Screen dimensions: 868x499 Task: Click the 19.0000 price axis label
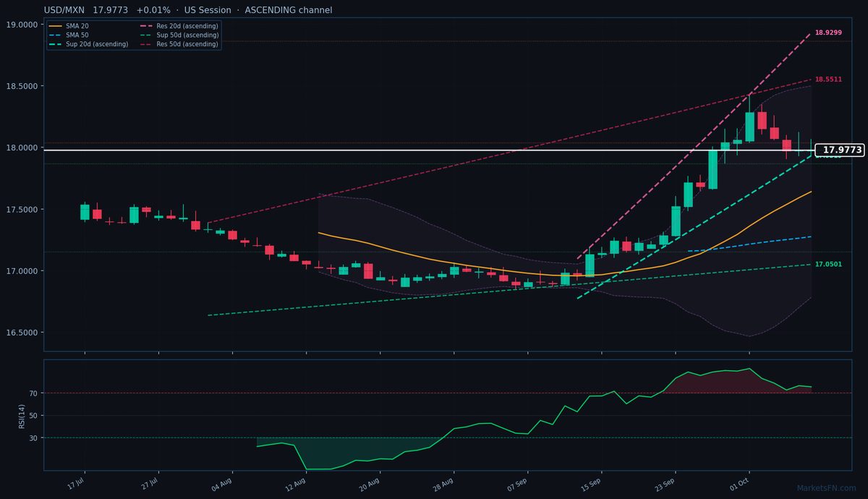pyautogui.click(x=22, y=25)
